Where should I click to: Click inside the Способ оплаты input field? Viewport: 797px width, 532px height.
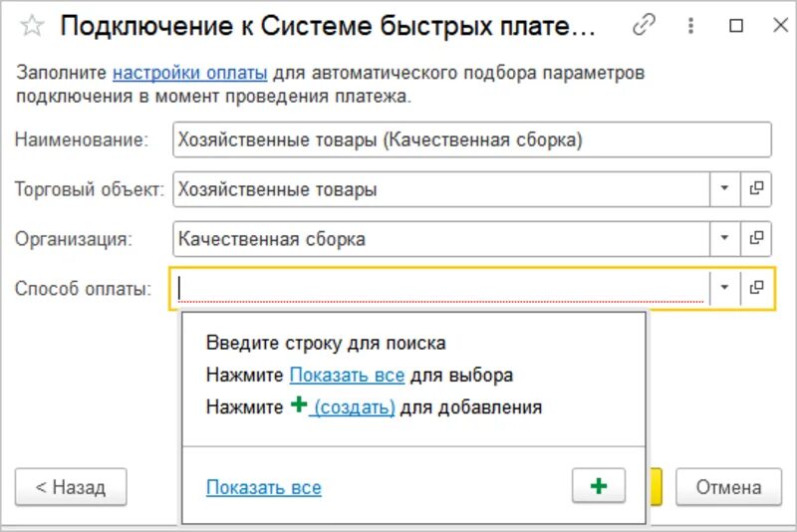439,288
